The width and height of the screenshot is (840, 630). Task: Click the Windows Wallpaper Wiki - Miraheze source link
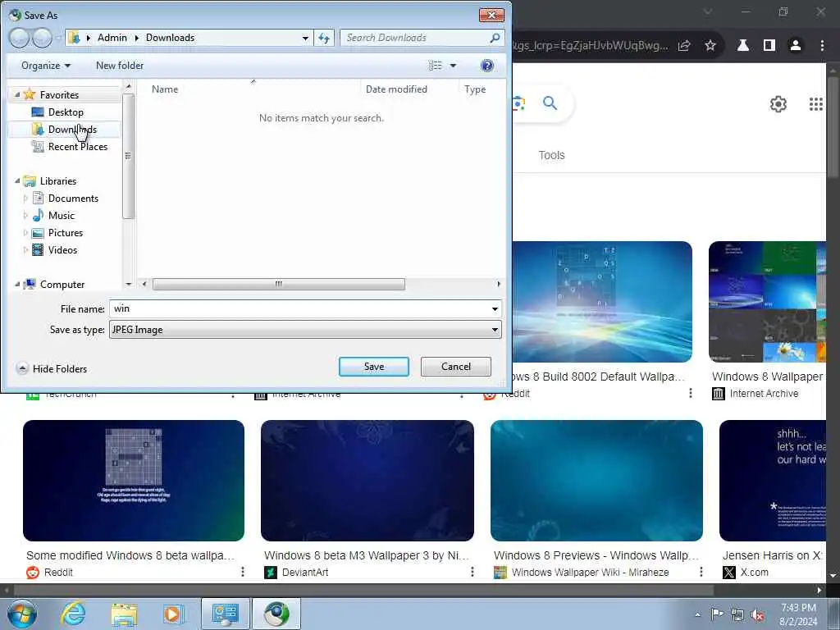pyautogui.click(x=590, y=572)
